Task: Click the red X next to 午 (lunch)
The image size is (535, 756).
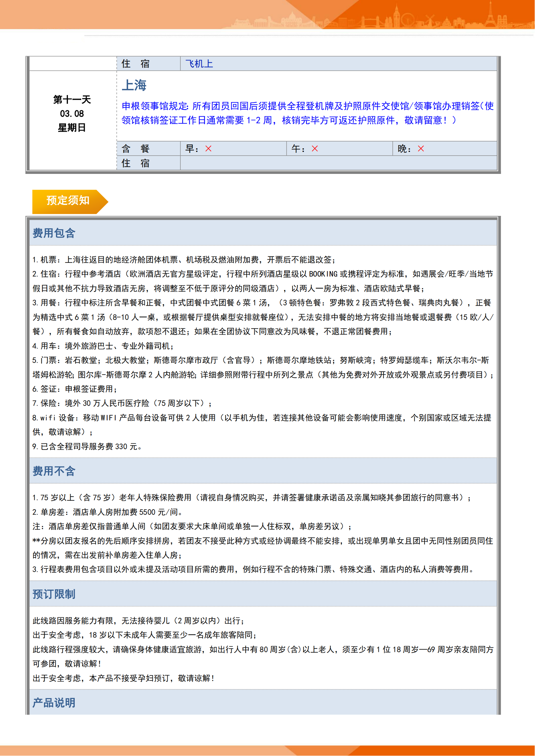Action: pos(315,149)
